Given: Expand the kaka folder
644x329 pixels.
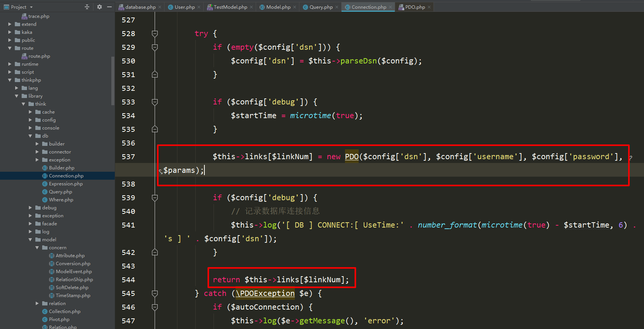Looking at the screenshot, I should (x=10, y=32).
